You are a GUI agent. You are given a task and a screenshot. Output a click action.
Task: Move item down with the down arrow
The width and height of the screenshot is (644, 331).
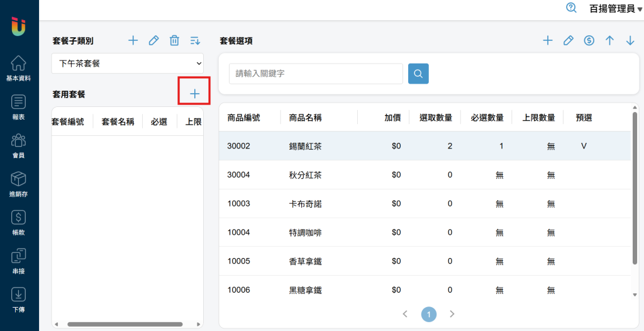630,41
